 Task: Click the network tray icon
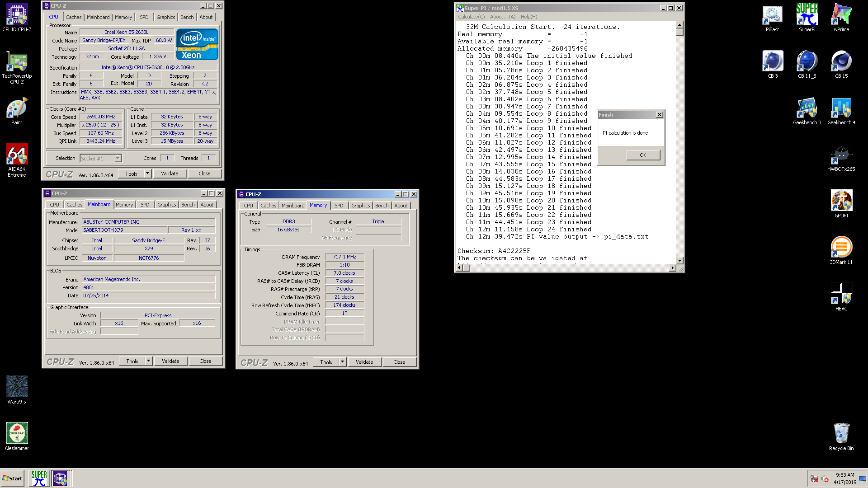[814, 479]
